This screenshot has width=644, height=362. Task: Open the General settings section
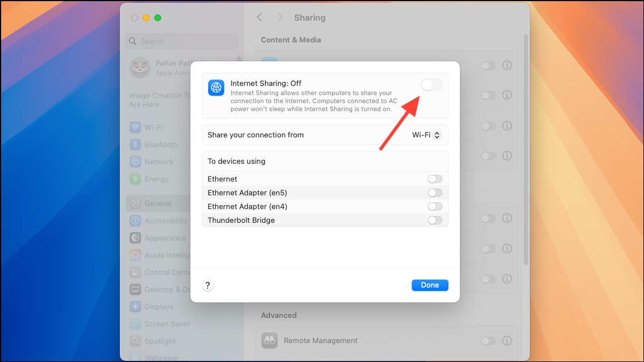(158, 203)
